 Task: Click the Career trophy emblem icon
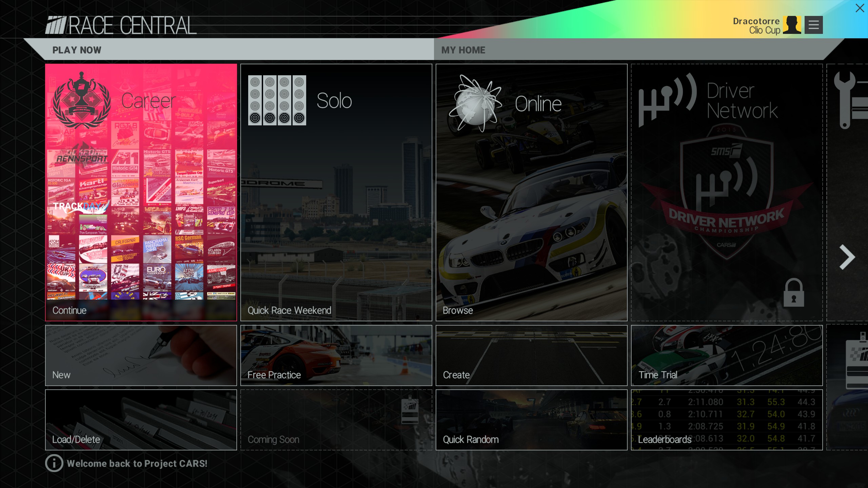coord(82,100)
